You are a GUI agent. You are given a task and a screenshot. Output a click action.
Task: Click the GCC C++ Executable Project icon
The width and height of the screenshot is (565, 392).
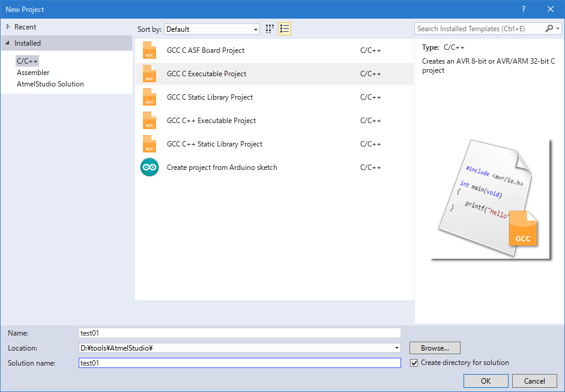click(x=150, y=120)
